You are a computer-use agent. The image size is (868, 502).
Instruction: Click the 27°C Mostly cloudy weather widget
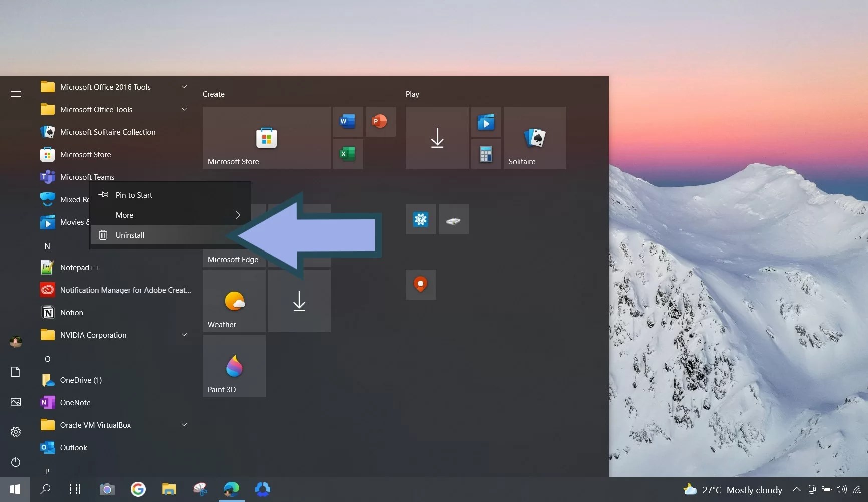(x=732, y=489)
